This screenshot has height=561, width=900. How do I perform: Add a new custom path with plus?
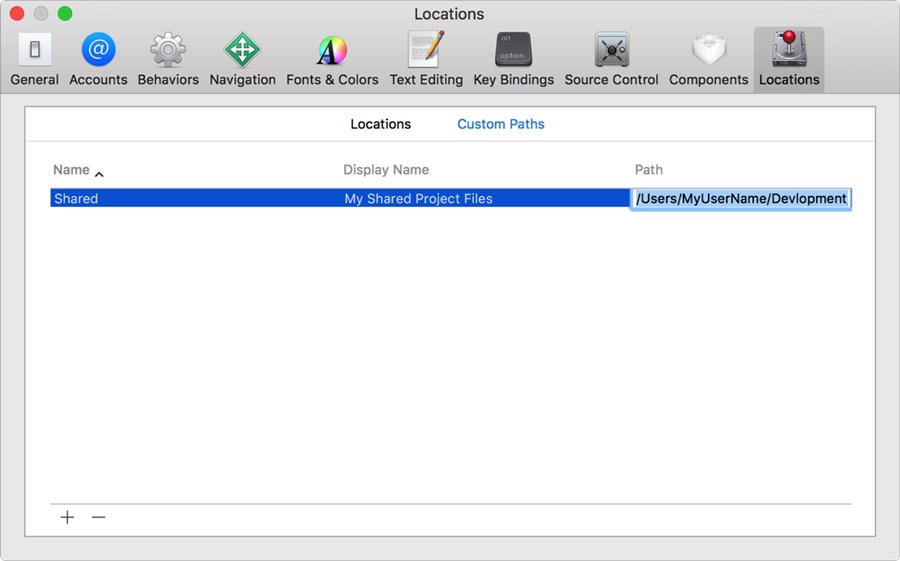point(67,517)
